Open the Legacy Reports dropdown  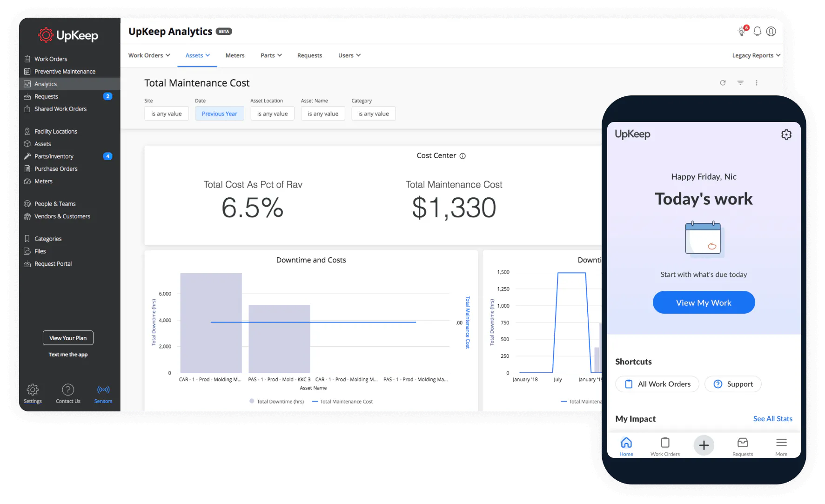[756, 55]
